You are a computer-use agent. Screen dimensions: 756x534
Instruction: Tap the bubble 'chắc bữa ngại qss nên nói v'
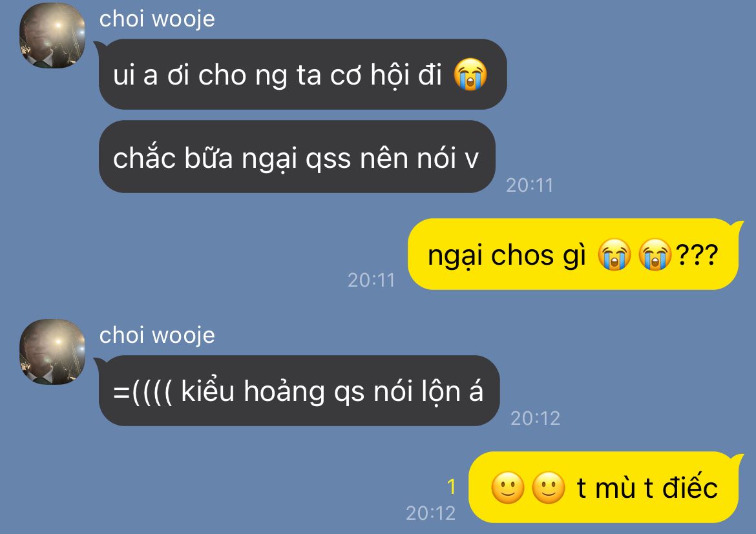297,157
